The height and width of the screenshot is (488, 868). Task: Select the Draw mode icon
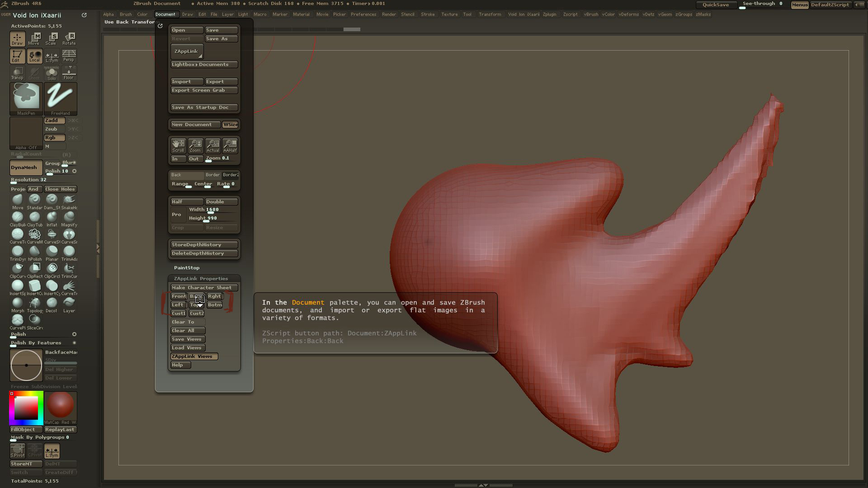tap(17, 39)
